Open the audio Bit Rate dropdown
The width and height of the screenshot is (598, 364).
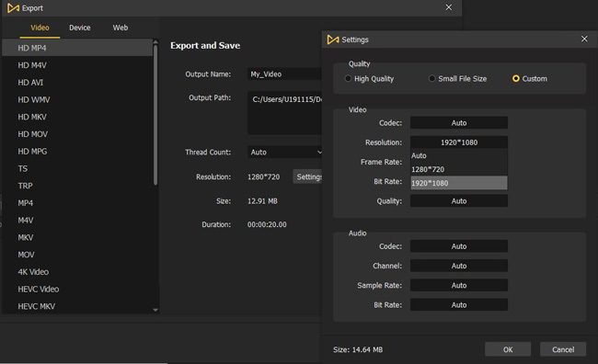[459, 304]
